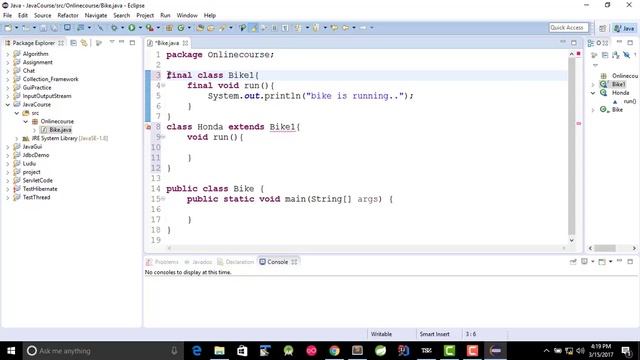Click the Open Type toolbar icon

point(200,28)
